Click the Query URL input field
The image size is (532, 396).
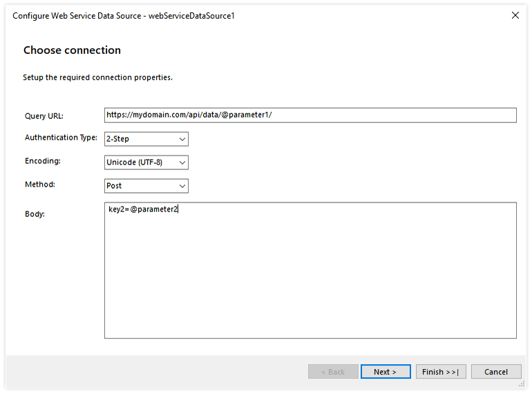coord(310,115)
